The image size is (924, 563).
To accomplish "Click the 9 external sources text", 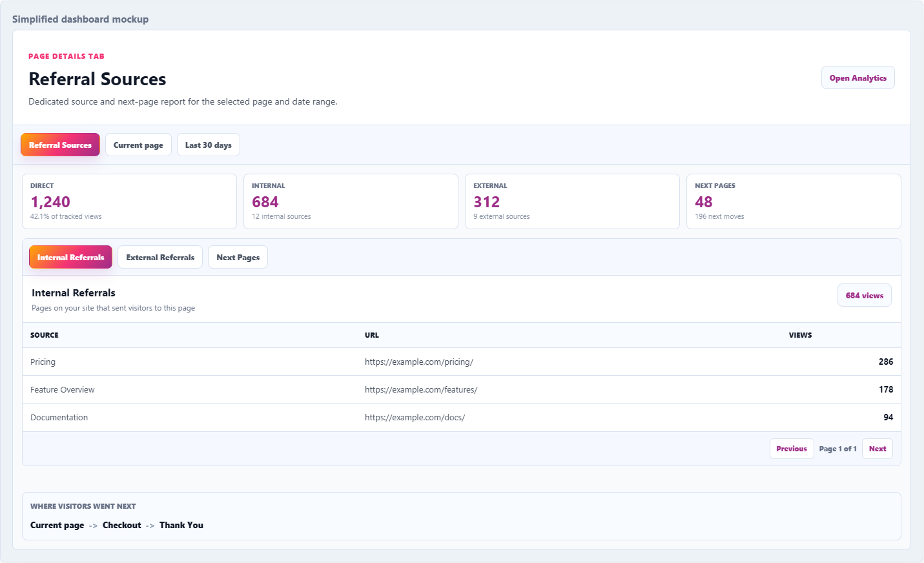I will (502, 216).
